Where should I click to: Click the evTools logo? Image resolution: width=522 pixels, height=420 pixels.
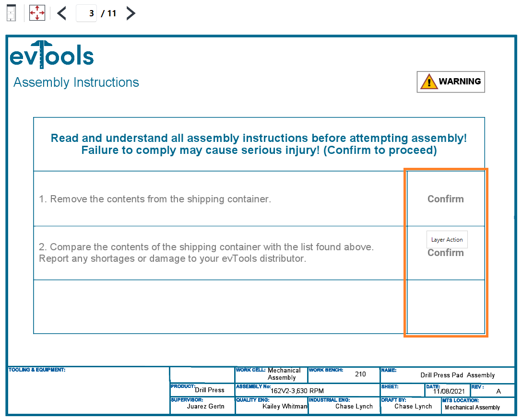click(52, 55)
